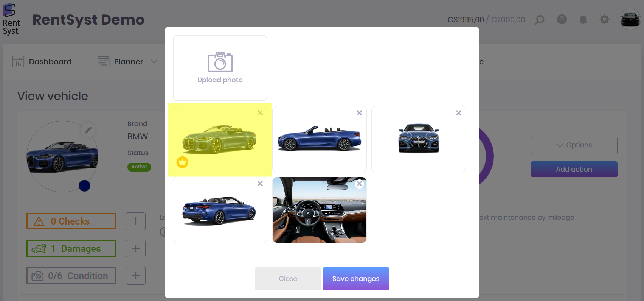Open the help question mark icon
Screen dimensions: 644x301
click(562, 19)
